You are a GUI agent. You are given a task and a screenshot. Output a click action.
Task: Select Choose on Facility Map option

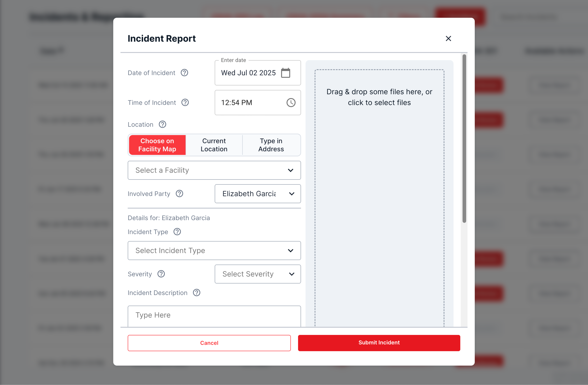157,145
